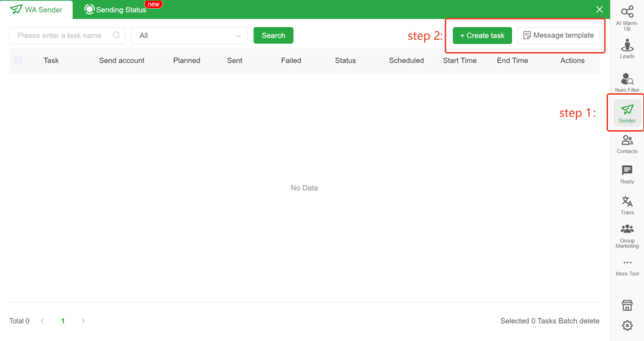
Task: Tick the select-all tasks checkbox
Action: [x=18, y=60]
